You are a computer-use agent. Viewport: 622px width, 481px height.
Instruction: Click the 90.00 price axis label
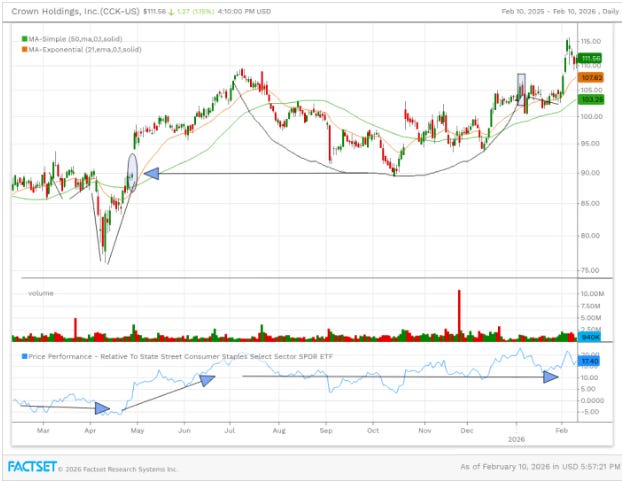point(590,173)
